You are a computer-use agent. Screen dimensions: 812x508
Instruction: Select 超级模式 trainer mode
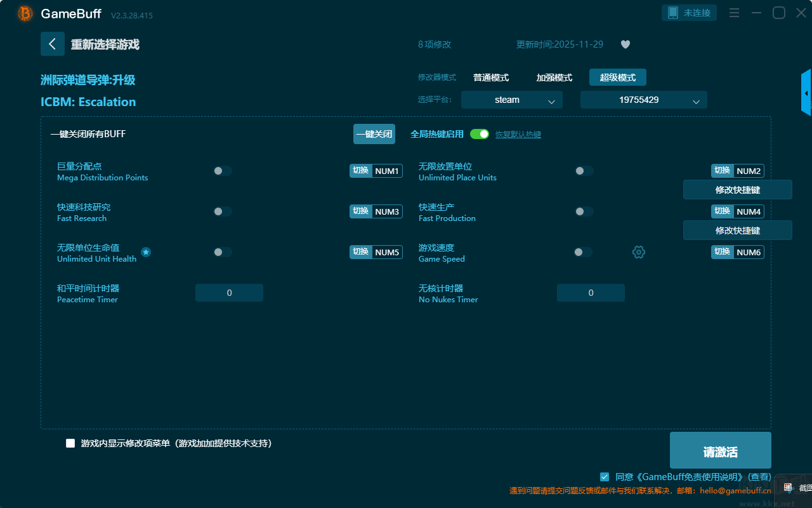coord(618,77)
